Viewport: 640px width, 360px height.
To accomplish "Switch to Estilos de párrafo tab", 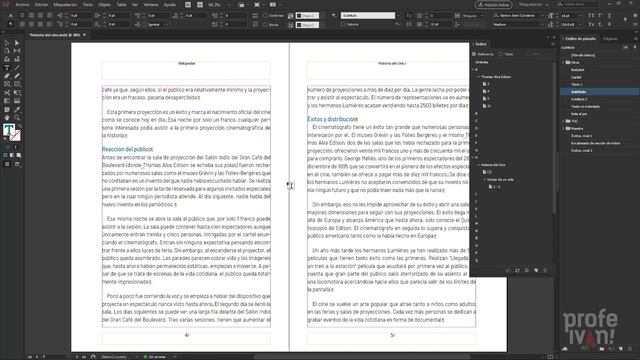I will point(580,39).
